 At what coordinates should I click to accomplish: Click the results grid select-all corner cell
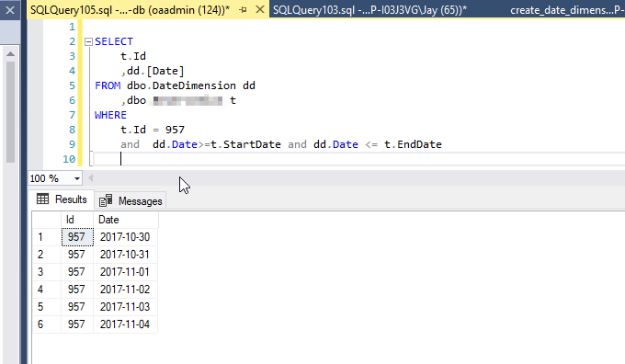pyautogui.click(x=47, y=220)
